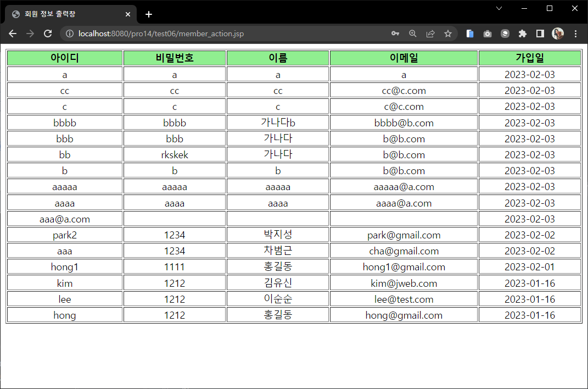Image resolution: width=588 pixels, height=389 pixels.
Task: Click the bbbb ID cell
Action: (x=65, y=123)
